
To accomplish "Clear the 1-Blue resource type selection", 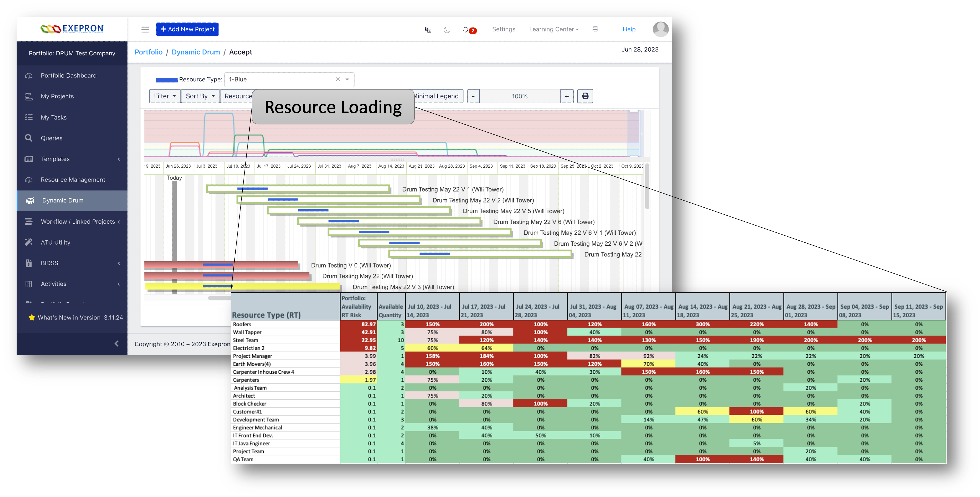I will (337, 79).
